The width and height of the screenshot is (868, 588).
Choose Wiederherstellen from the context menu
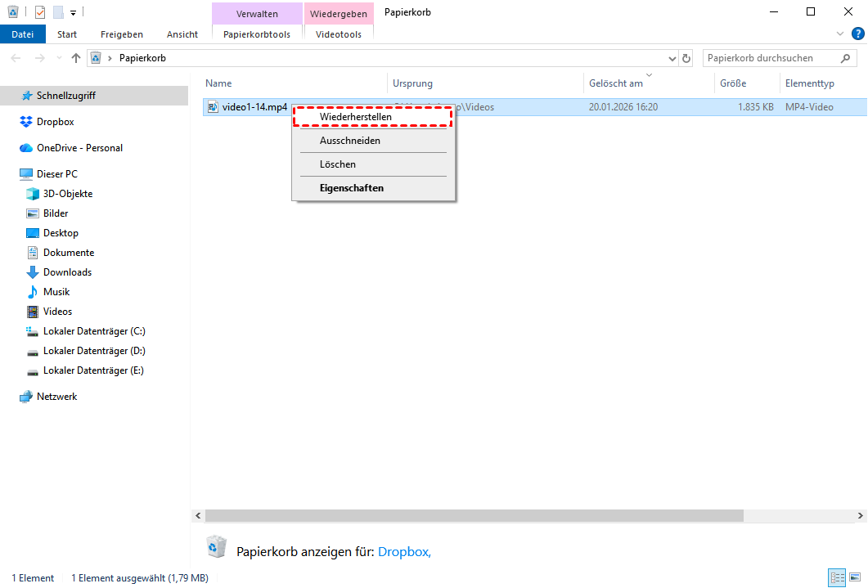356,117
